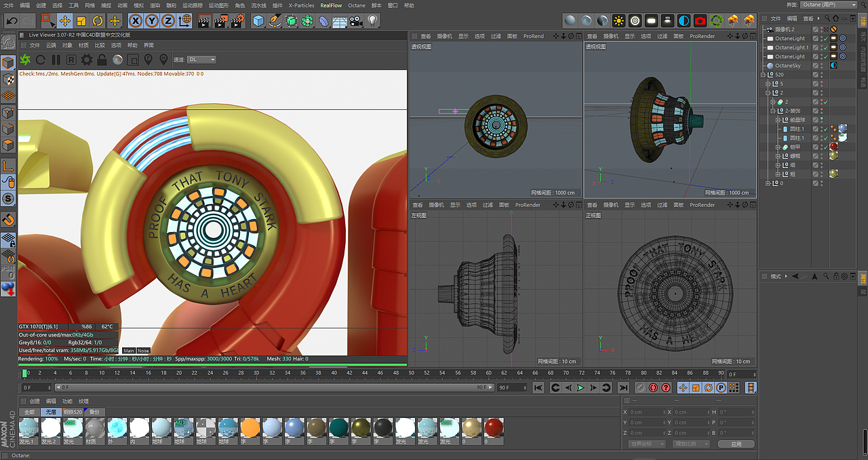Toggle the green enable check on OctaneLight.1

click(825, 47)
